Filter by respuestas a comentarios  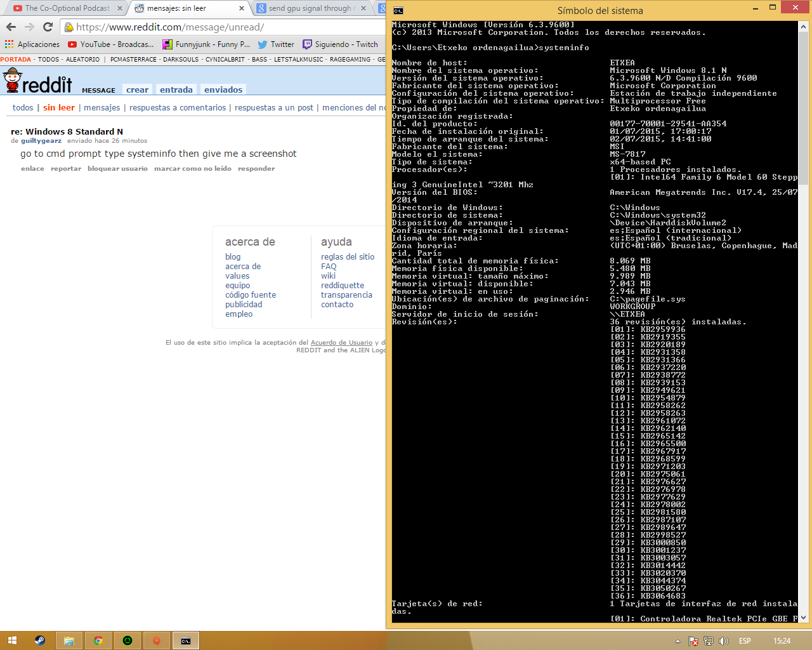tap(178, 107)
